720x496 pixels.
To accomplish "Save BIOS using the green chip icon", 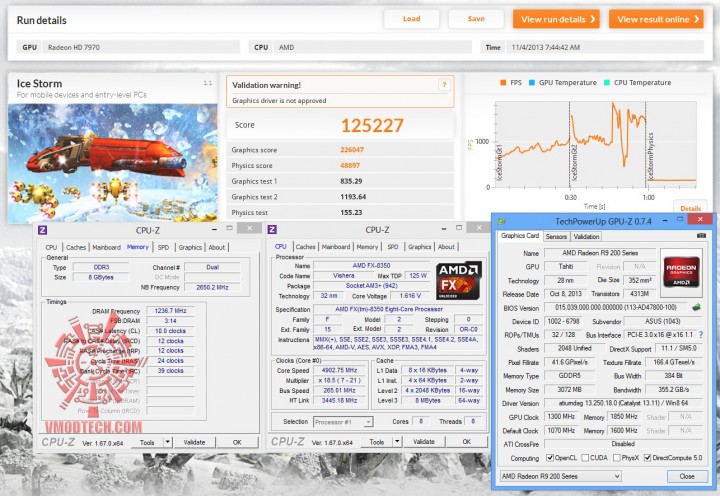I will click(697, 307).
